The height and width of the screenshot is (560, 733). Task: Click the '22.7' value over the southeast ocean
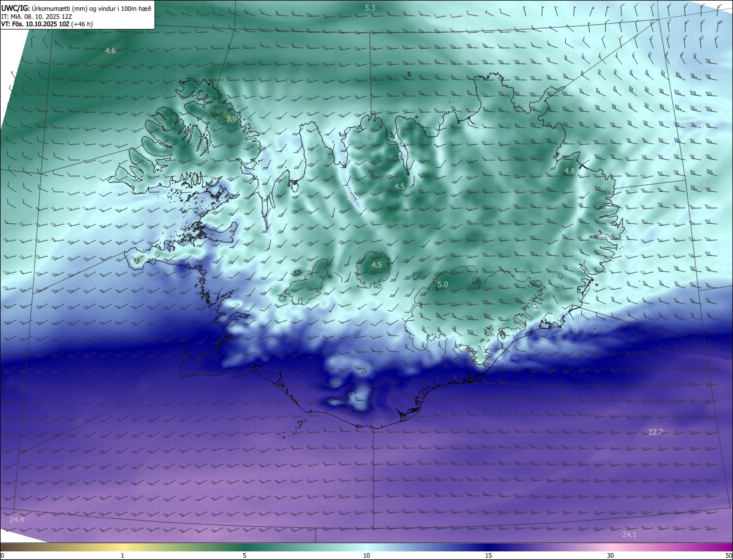pos(656,432)
